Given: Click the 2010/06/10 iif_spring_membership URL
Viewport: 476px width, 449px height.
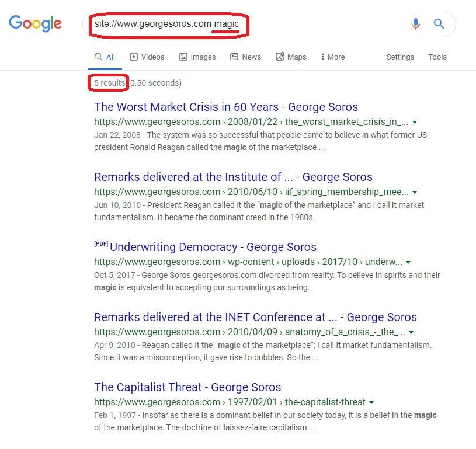Looking at the screenshot, I should click(251, 192).
